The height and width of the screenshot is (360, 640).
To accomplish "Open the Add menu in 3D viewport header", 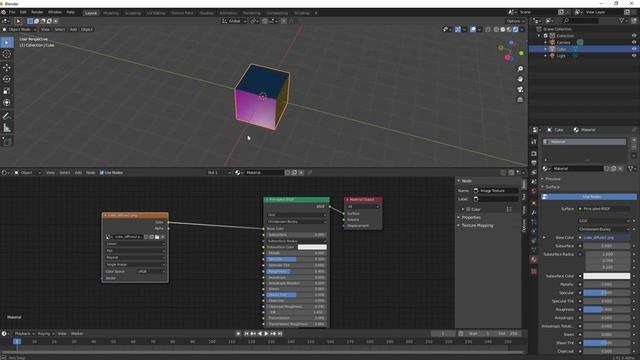I will click(x=73, y=29).
